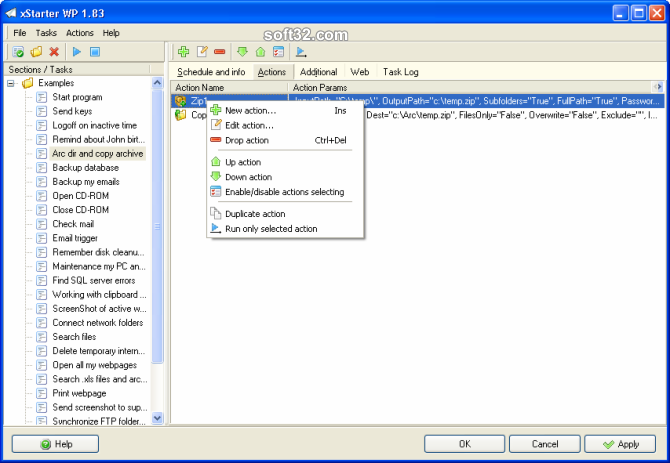Select the Print webpage task
Screen dimensions: 670x463
(79, 393)
